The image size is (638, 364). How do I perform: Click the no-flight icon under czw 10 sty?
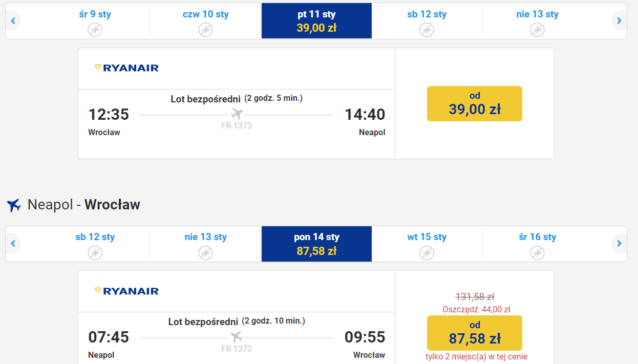(x=205, y=30)
